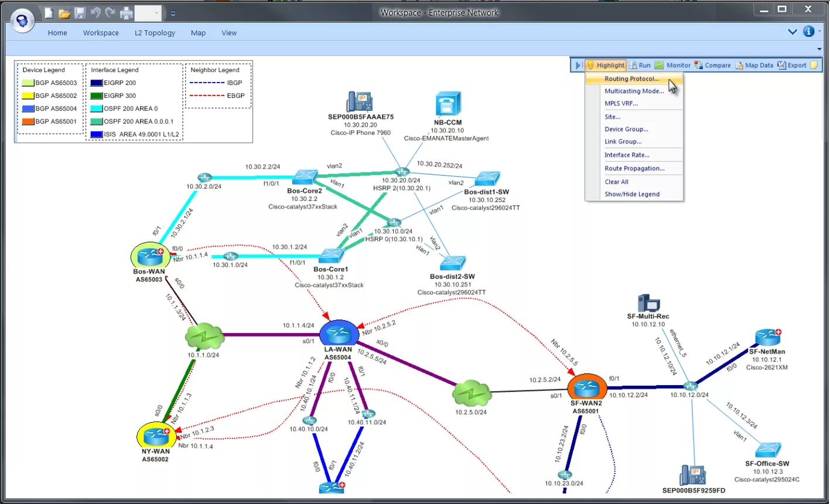The image size is (830, 504).
Task: Select the Bos-Core1 switch icon
Action: click(332, 255)
